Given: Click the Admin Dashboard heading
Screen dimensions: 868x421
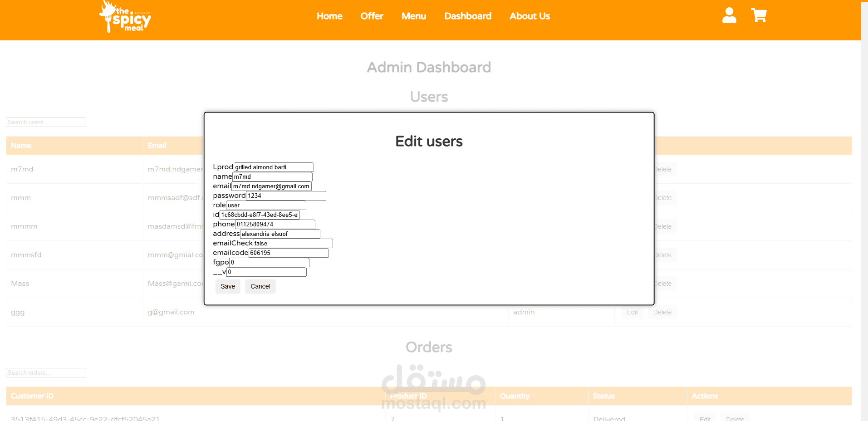Looking at the screenshot, I should (429, 67).
